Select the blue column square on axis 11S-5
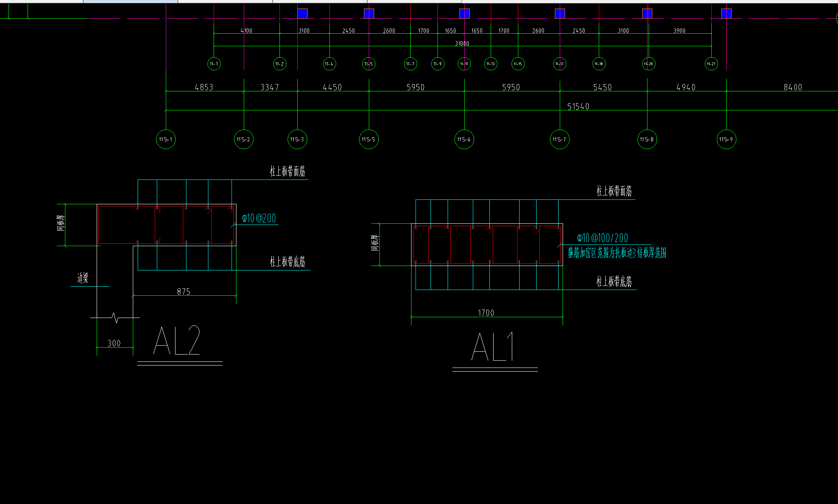This screenshot has height=504, width=838. (x=369, y=13)
